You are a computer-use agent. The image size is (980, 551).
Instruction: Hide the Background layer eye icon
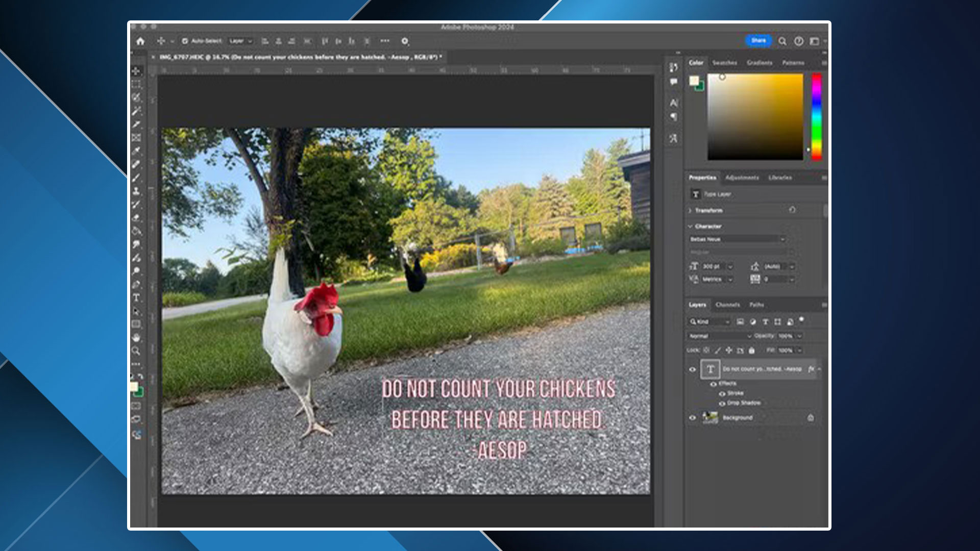click(693, 417)
